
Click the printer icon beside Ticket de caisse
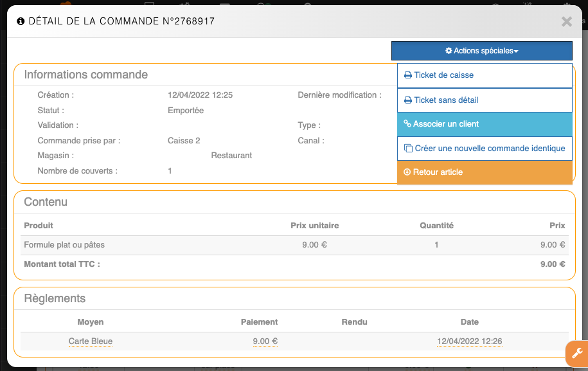coord(407,75)
